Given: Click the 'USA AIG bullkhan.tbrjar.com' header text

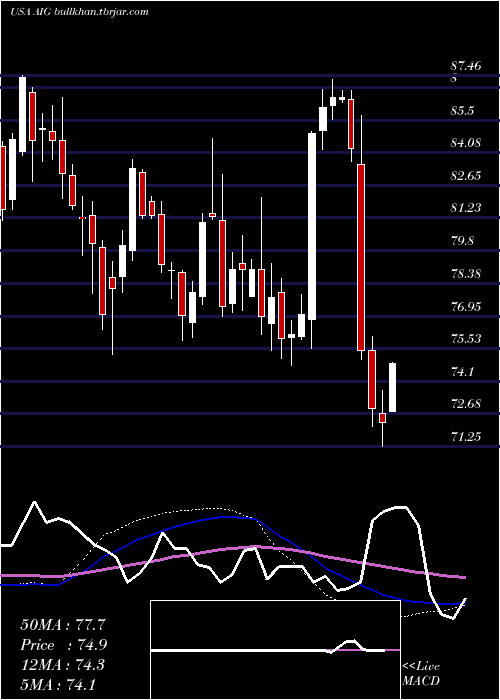Looking at the screenshot, I should click(79, 12).
